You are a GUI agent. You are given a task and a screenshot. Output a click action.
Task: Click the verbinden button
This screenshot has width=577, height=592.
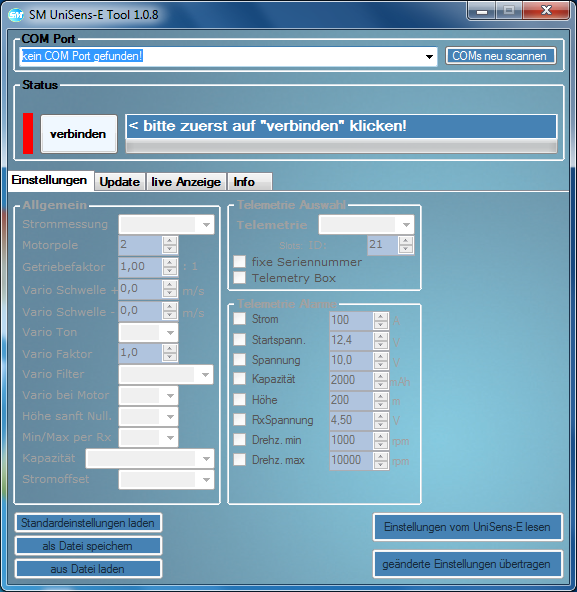click(79, 134)
